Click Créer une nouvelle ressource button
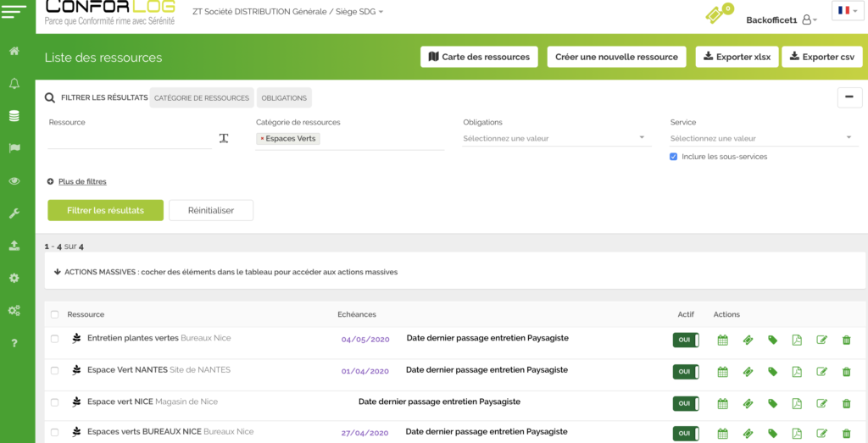 coord(616,57)
